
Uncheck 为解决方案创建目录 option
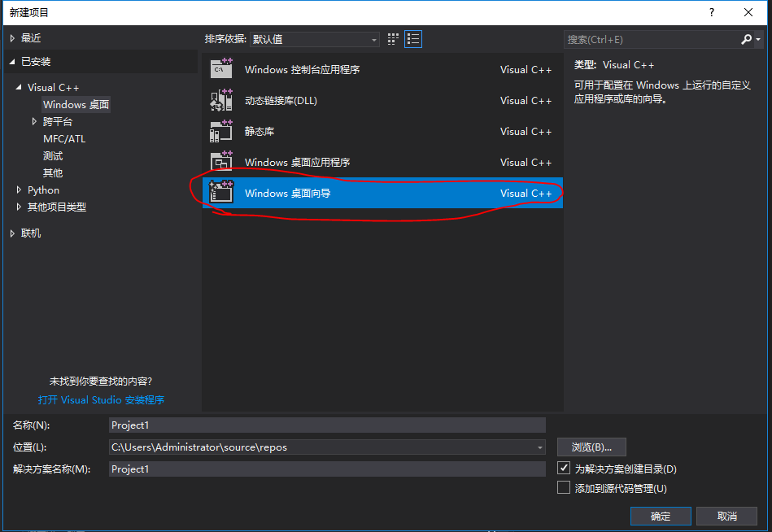[x=565, y=467]
